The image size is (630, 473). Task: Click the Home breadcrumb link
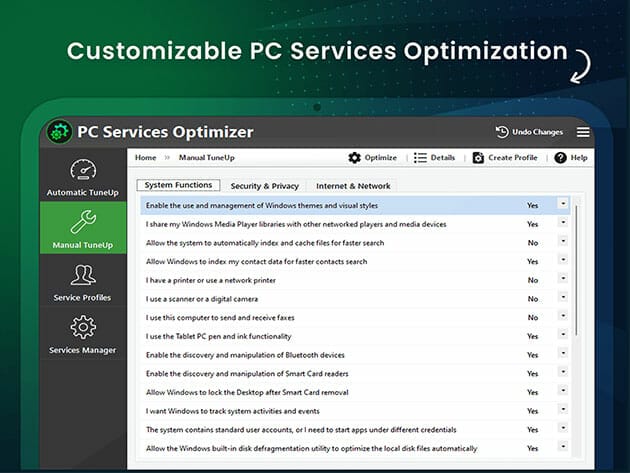[146, 158]
